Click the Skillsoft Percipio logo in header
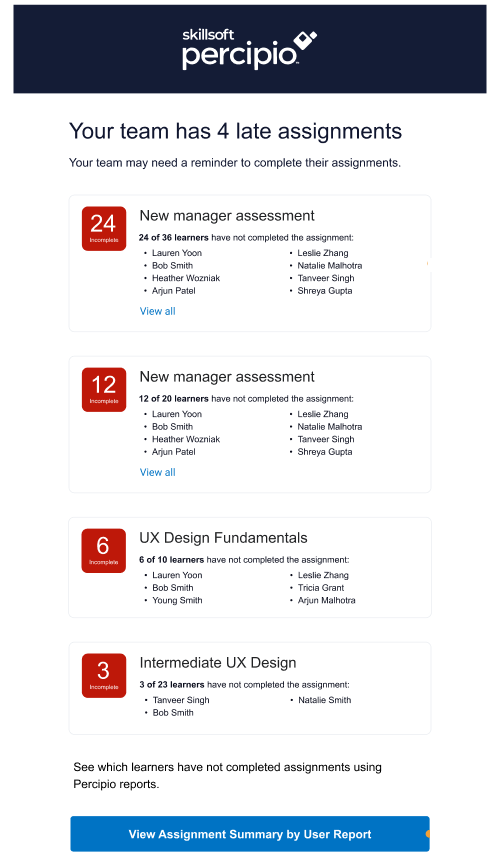 pyautogui.click(x=250, y=50)
